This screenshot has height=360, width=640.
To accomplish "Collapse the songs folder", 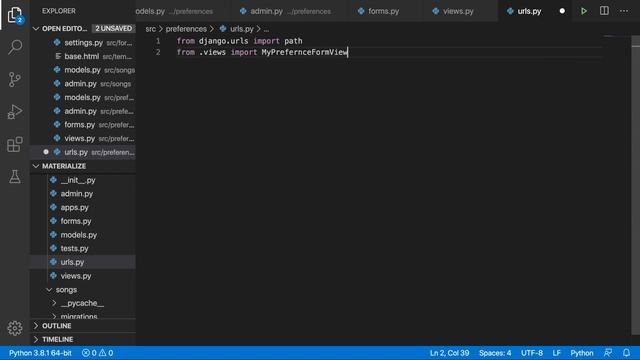I will coord(49,290).
